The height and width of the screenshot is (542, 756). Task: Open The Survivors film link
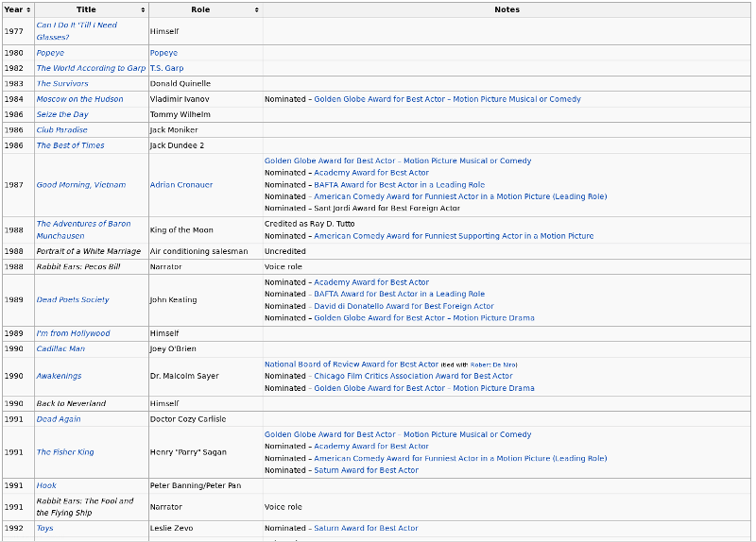click(x=62, y=84)
